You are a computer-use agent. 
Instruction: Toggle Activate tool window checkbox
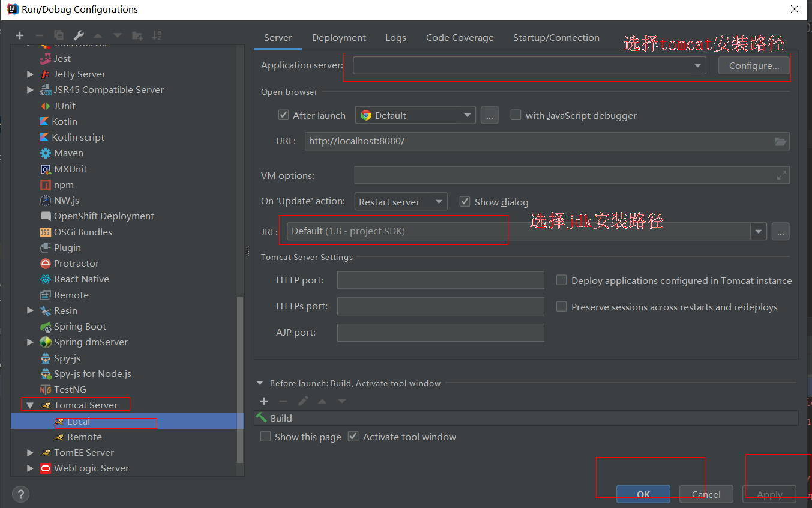point(353,437)
